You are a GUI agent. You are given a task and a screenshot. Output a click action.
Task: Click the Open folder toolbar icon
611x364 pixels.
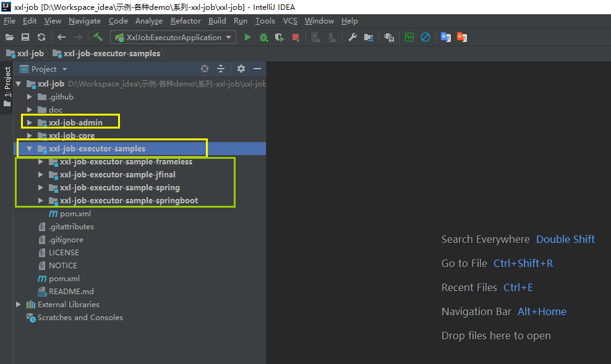9,37
